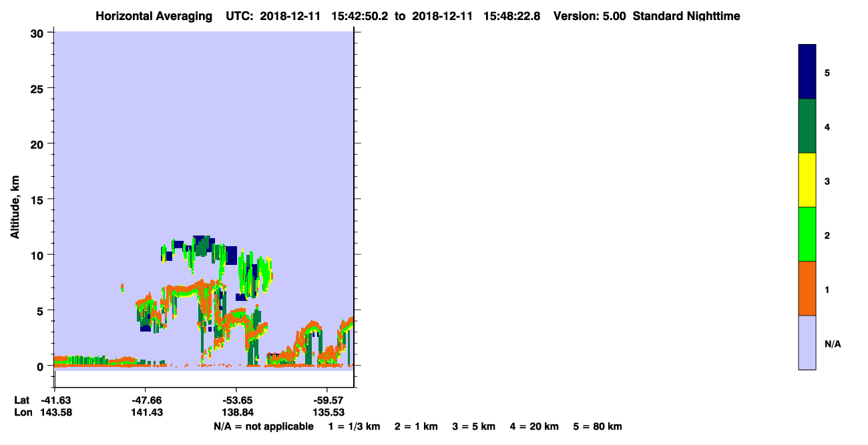Screen dimensions: 868x445
Task: Click the orange colorbar segment labeled 1
Action: (807, 288)
